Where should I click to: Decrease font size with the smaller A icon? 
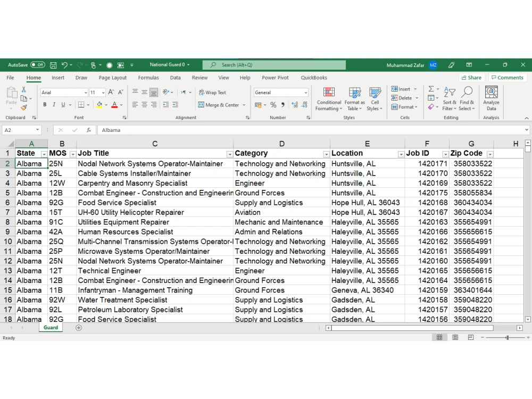(x=120, y=92)
